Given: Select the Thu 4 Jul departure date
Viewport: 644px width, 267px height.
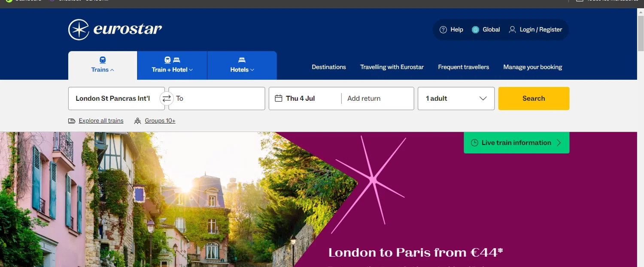Looking at the screenshot, I should 300,99.
